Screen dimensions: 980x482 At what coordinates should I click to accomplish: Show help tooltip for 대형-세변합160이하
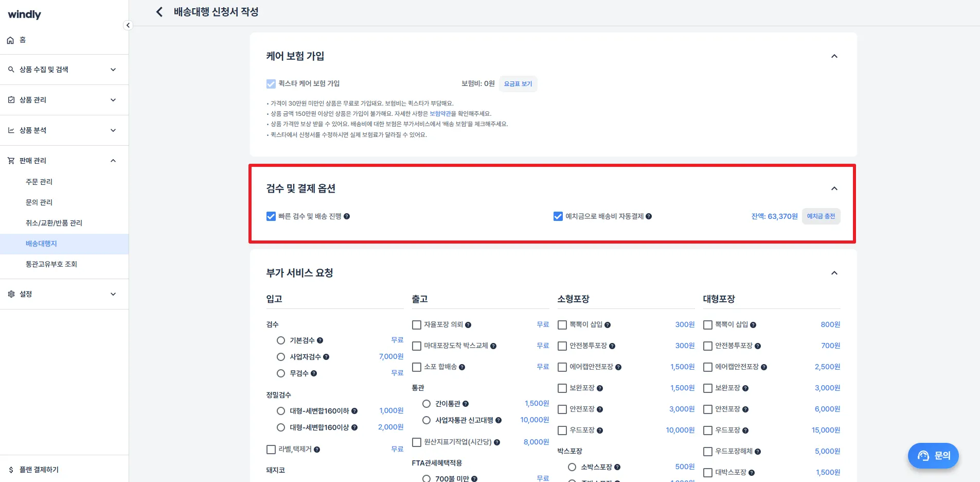(354, 411)
